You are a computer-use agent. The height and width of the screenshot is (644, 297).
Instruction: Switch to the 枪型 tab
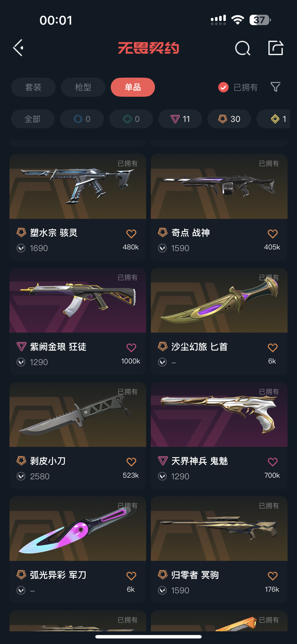[83, 87]
